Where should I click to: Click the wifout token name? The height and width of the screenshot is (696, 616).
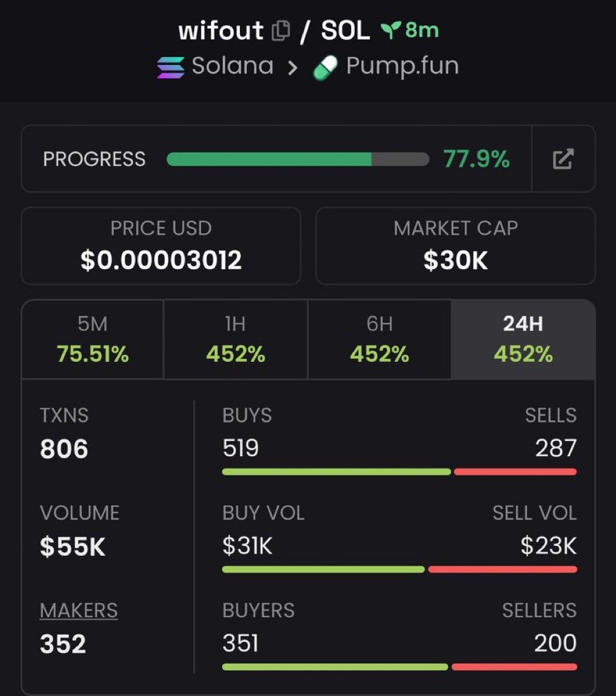click(221, 31)
